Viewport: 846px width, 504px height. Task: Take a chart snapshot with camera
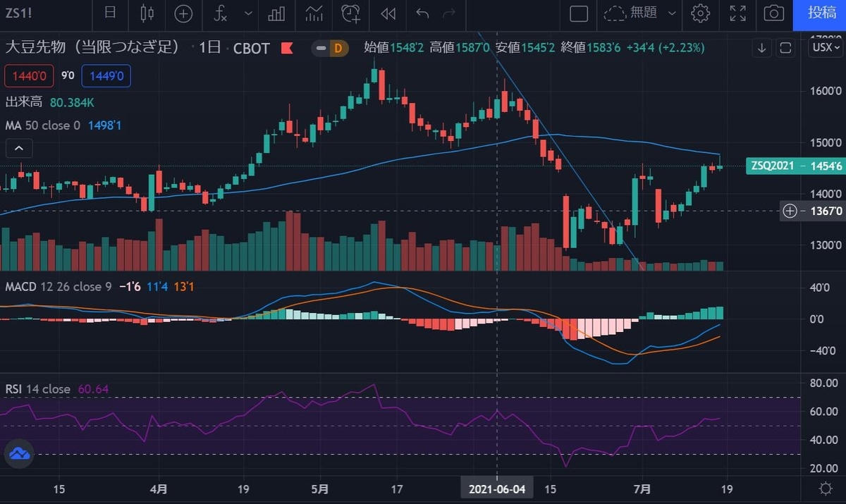click(774, 13)
